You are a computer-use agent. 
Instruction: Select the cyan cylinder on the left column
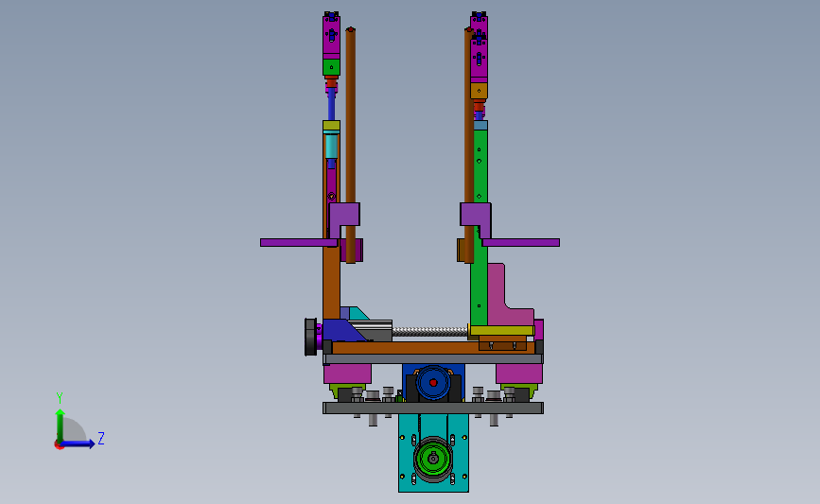[x=331, y=146]
